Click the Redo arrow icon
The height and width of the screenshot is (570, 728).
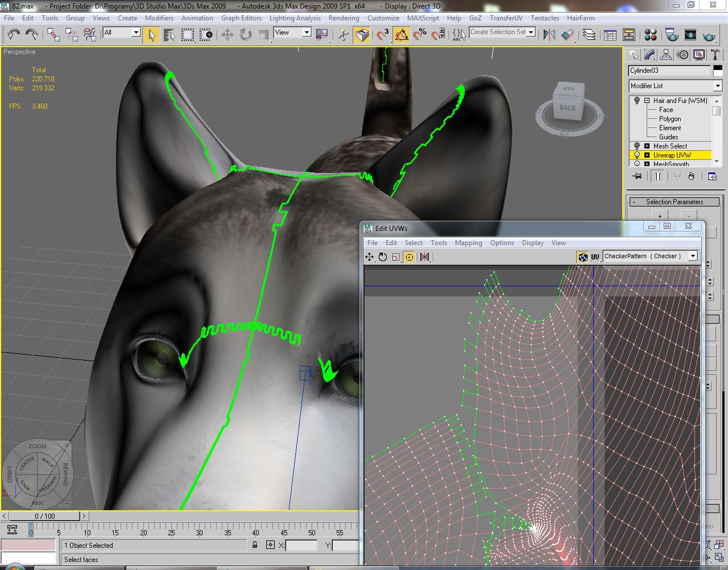click(32, 35)
